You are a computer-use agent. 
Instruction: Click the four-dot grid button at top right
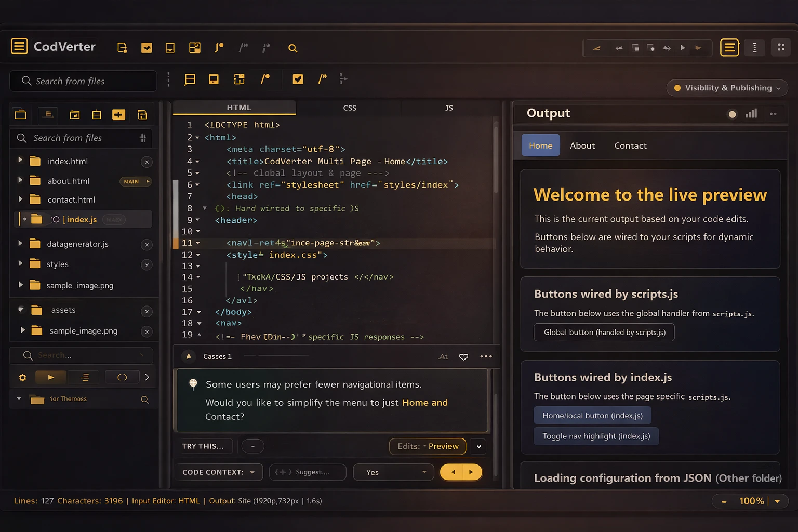pos(781,47)
